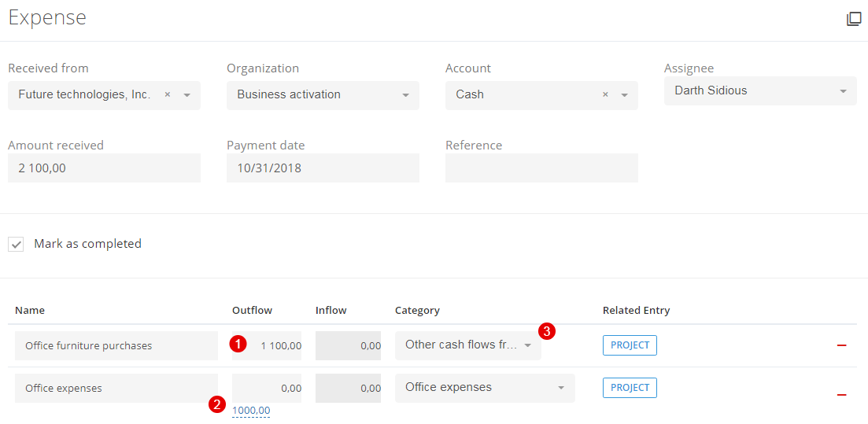Viewport: 868px width, 424px height.
Task: Open the Received from dropdown arrow
Action: 187,95
